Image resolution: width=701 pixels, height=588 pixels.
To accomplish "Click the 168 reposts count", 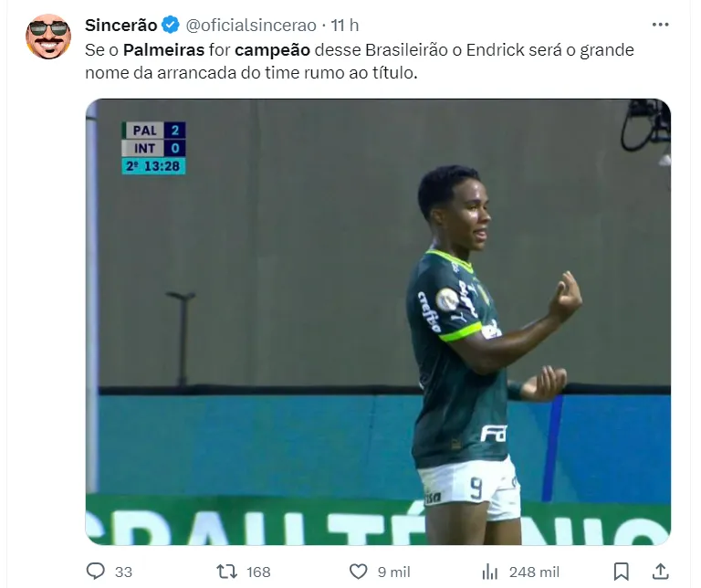I will point(258,572).
